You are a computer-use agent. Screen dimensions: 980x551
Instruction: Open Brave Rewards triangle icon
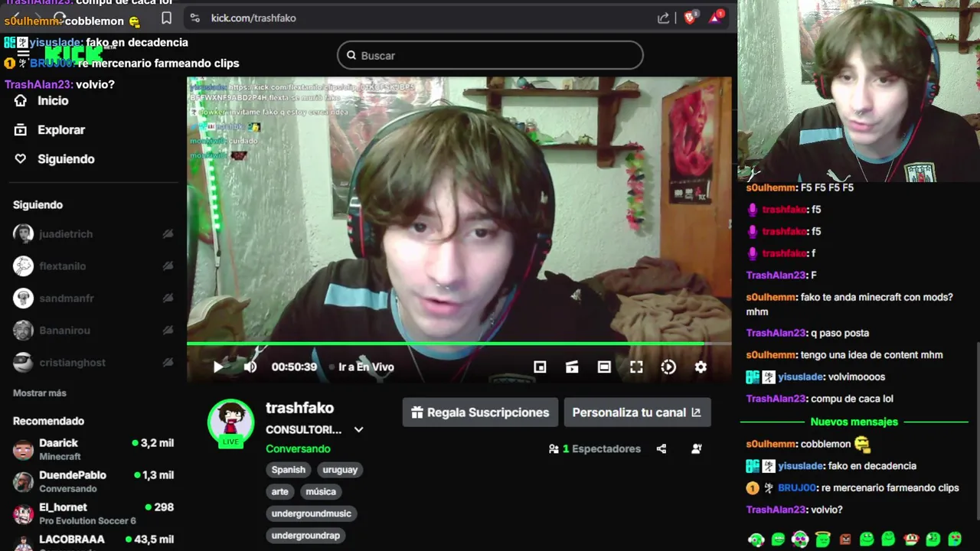coord(716,18)
